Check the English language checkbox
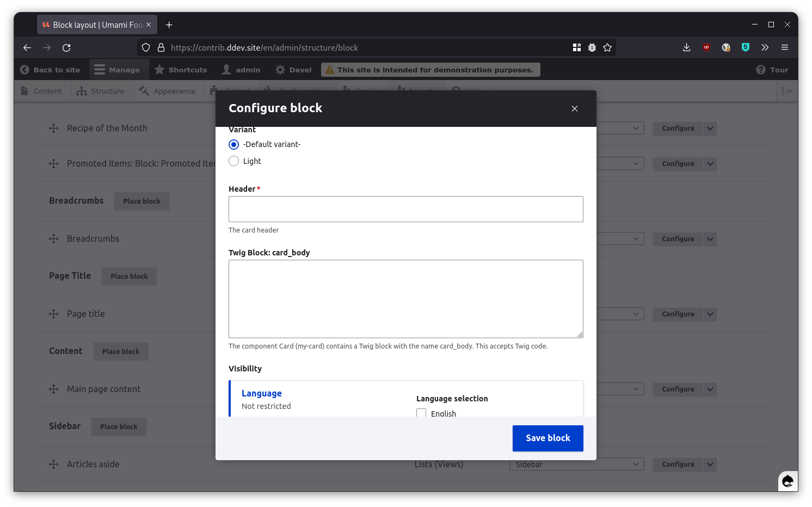Viewport: 812px width, 507px height. click(x=421, y=413)
